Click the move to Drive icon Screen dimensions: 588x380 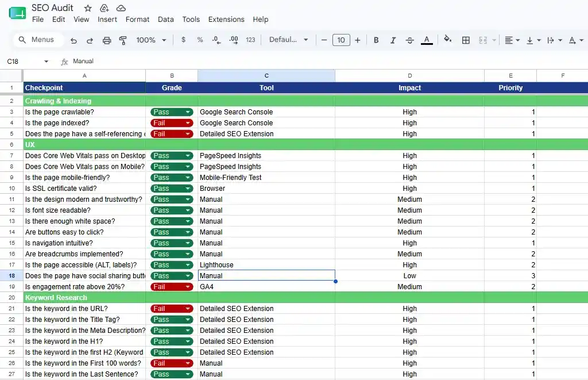(x=105, y=8)
